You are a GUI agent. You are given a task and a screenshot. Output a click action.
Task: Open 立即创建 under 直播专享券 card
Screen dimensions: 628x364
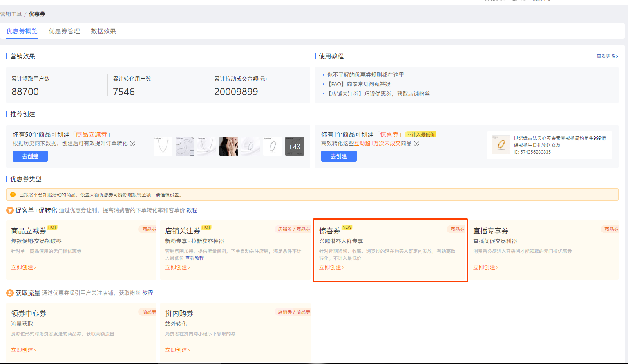(485, 267)
